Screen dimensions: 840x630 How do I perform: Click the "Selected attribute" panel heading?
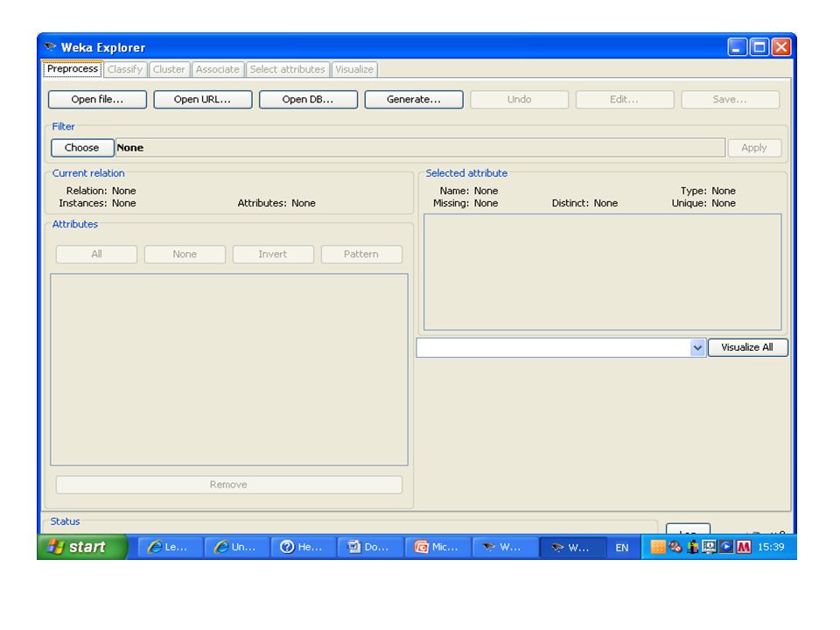(466, 173)
